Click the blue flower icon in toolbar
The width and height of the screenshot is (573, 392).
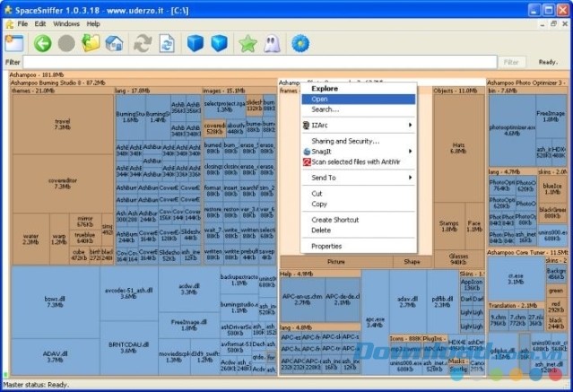coord(300,43)
